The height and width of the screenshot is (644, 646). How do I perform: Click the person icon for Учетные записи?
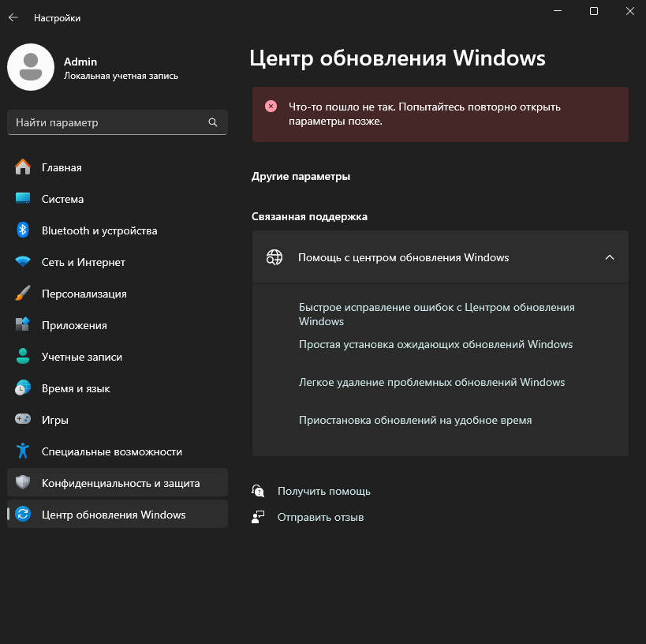coord(23,356)
